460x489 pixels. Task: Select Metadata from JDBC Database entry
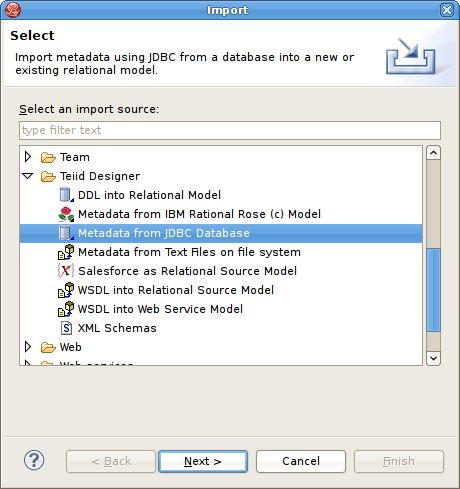(164, 233)
